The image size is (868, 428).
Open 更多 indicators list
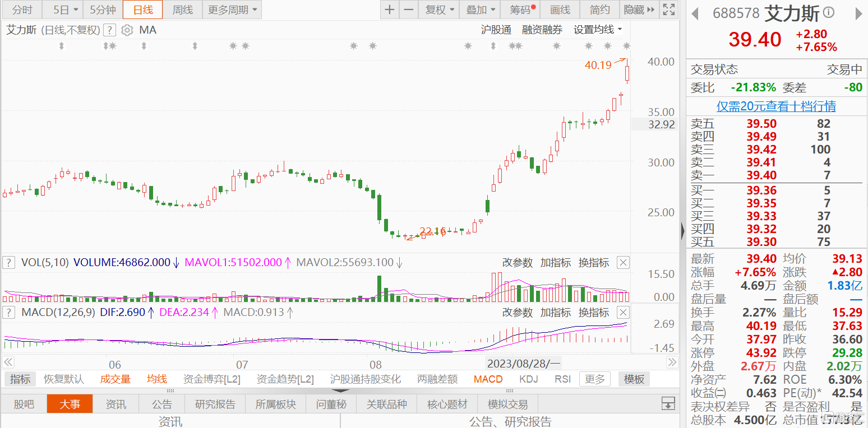(595, 379)
